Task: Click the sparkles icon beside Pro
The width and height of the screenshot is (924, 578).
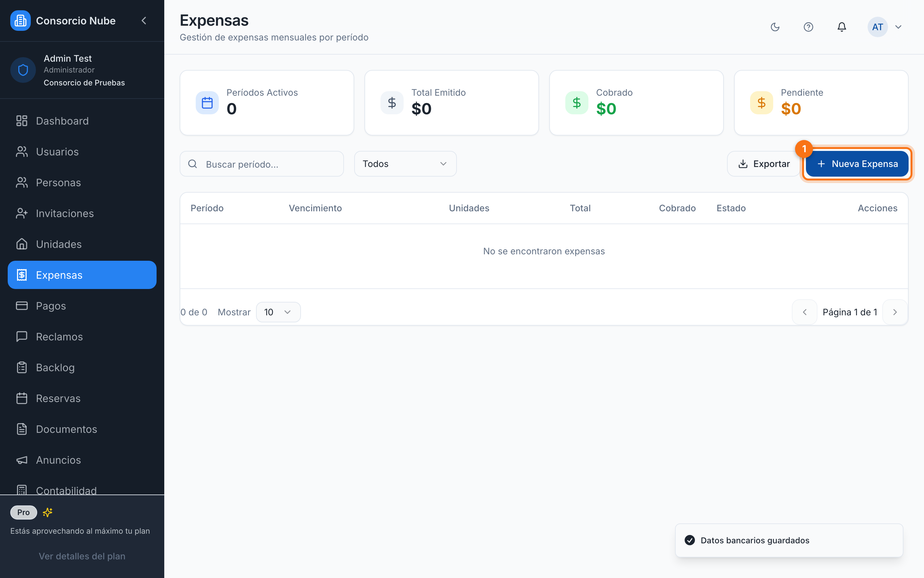Action: 47,512
